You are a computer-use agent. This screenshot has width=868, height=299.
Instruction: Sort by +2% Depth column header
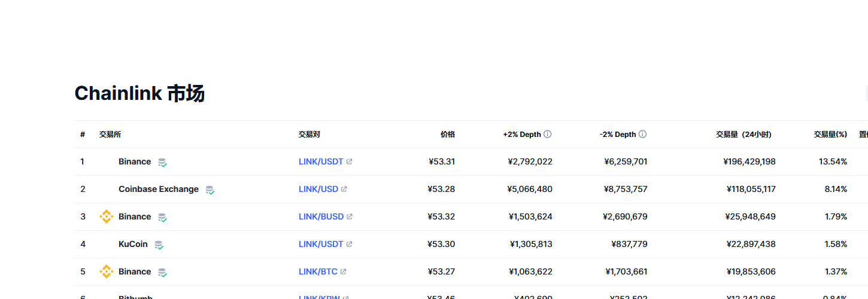[522, 135]
